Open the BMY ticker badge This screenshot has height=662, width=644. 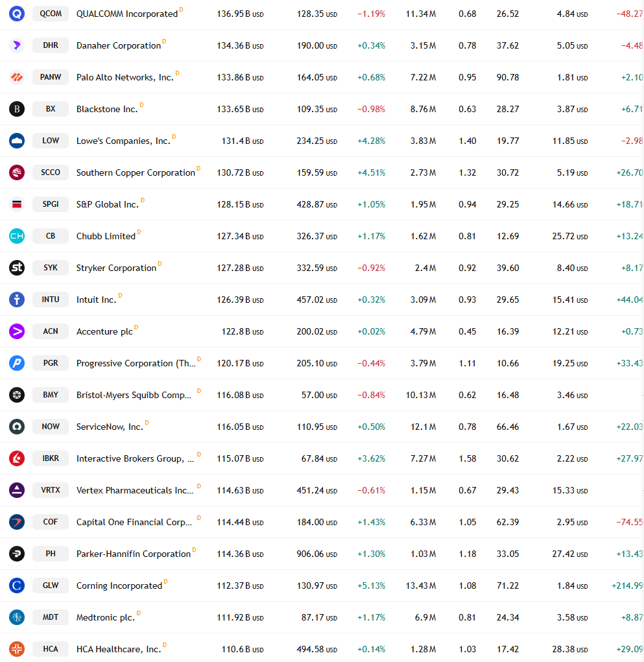point(51,395)
